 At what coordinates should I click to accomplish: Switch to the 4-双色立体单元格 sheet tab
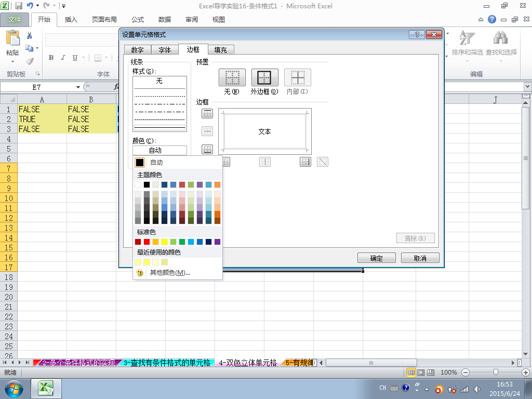tap(248, 363)
